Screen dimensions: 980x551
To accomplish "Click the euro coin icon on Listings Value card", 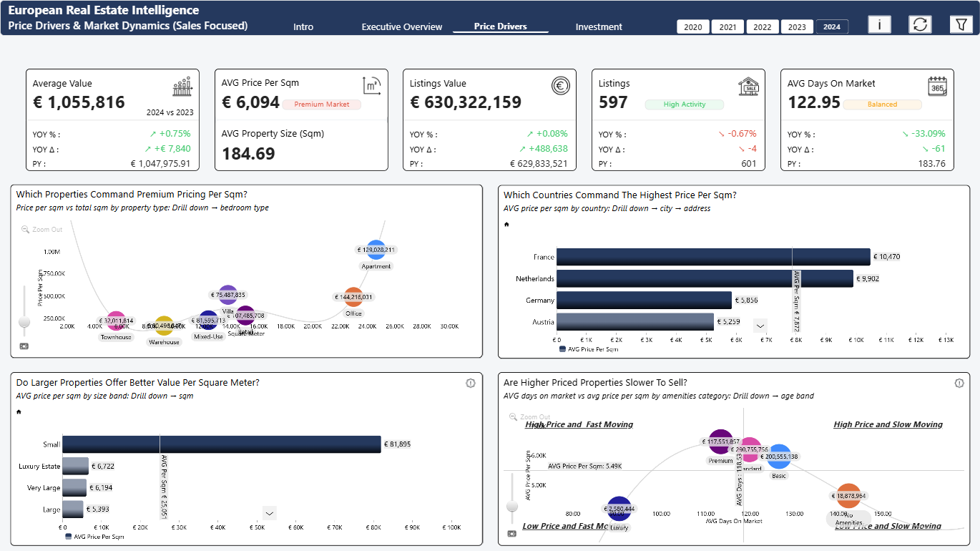I will pyautogui.click(x=561, y=86).
